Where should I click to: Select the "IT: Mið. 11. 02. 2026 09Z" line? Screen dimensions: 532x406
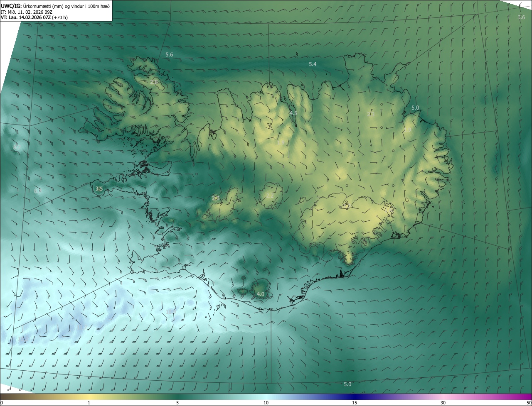pyautogui.click(x=27, y=12)
